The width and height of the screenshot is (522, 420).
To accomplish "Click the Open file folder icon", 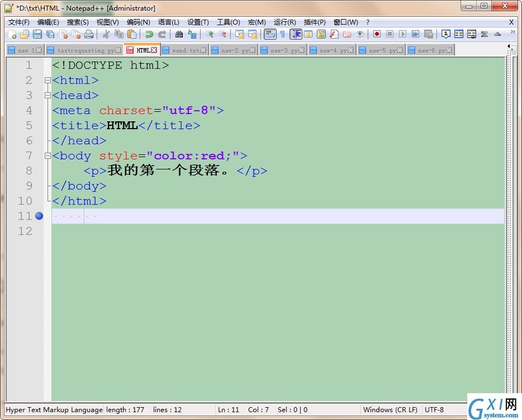I will click(x=25, y=34).
